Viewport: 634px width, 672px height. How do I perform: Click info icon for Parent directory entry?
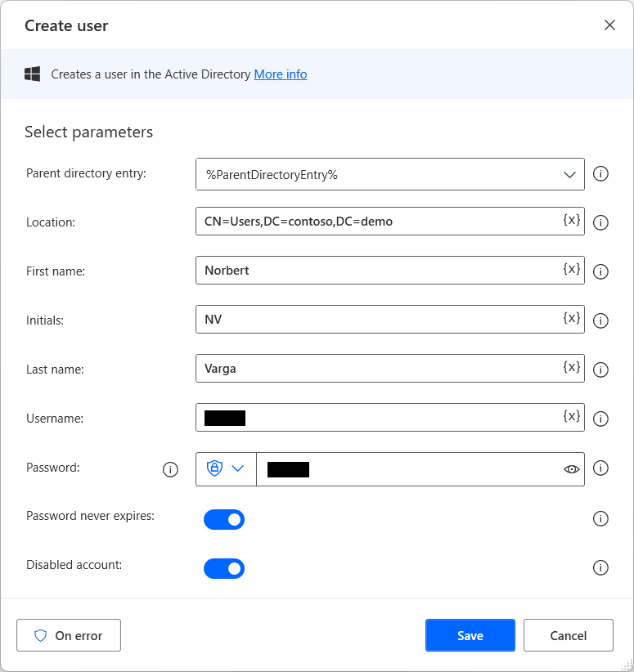(600, 173)
